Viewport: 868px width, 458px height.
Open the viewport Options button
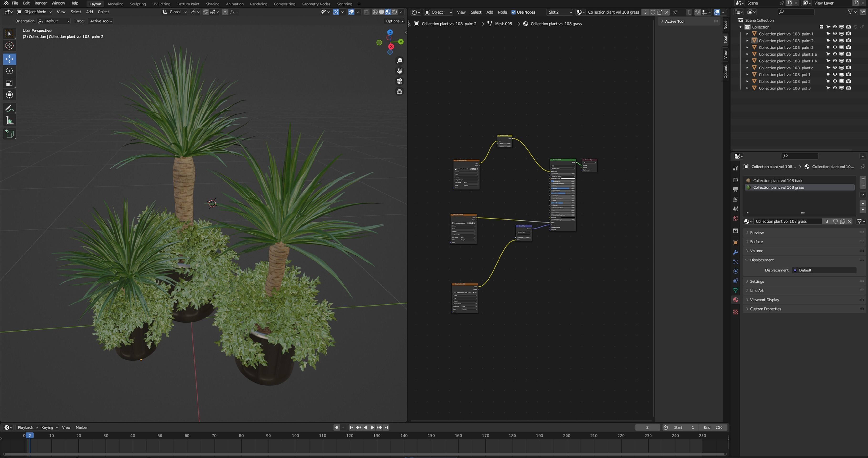click(395, 21)
